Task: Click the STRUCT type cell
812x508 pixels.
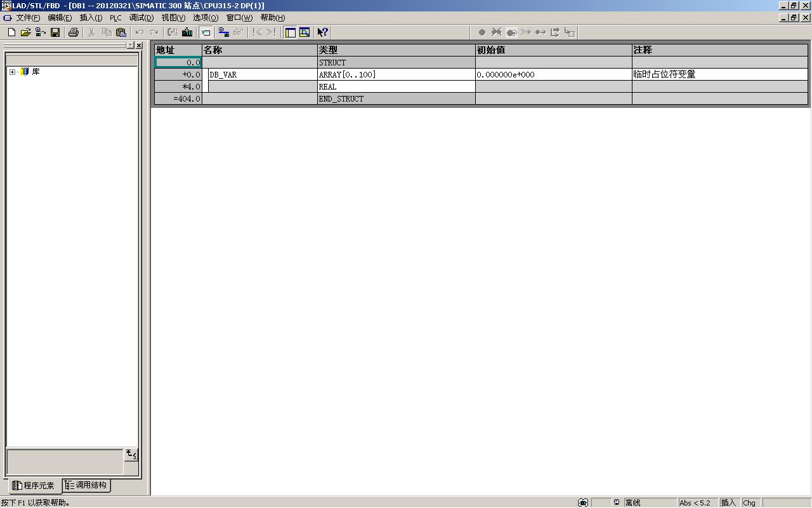Action: [396, 62]
